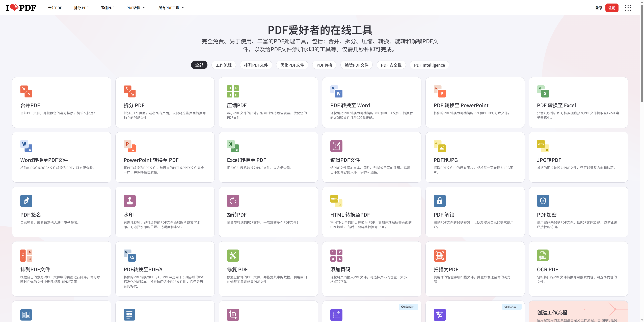This screenshot has width=644, height=322.
Task: Click the 拆分PDF split tool icon
Action: pos(129,91)
